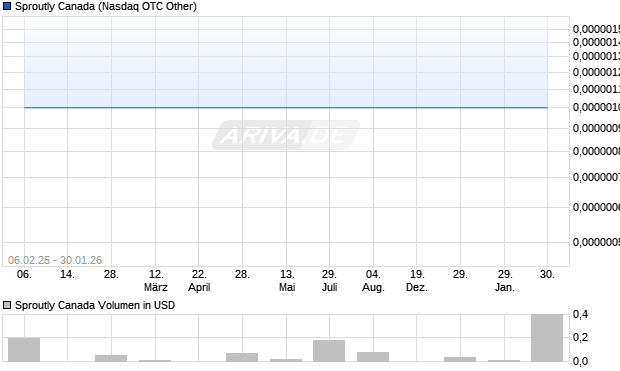Click the gray Volumen legend square
This screenshot has height=371, width=620.
[7, 305]
